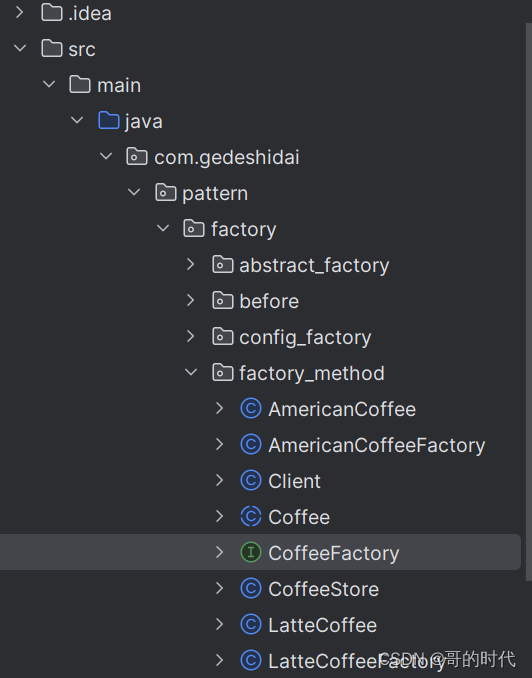Expand the config_factory package chevron

click(190, 336)
